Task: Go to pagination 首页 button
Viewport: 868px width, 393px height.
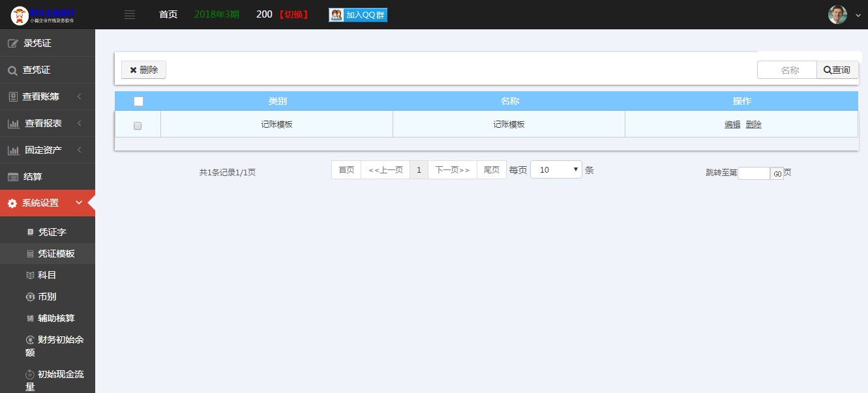Action: 346,169
